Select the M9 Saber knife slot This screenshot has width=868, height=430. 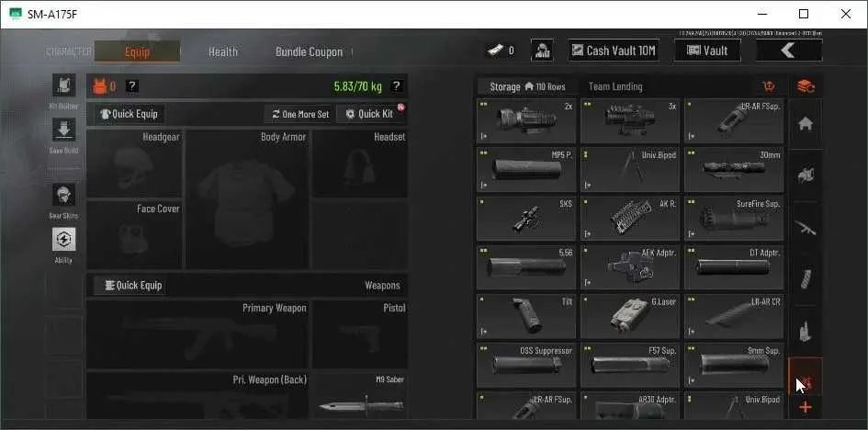pyautogui.click(x=360, y=396)
